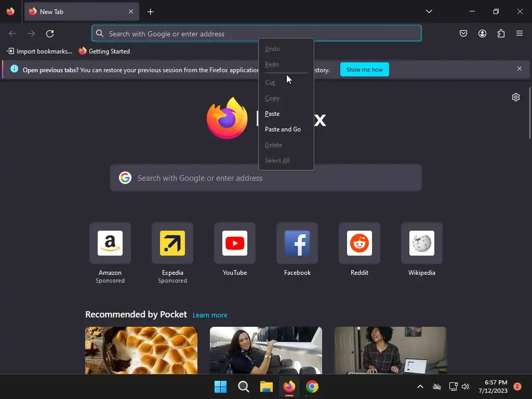Click the volume speaker tray icon

(465, 387)
